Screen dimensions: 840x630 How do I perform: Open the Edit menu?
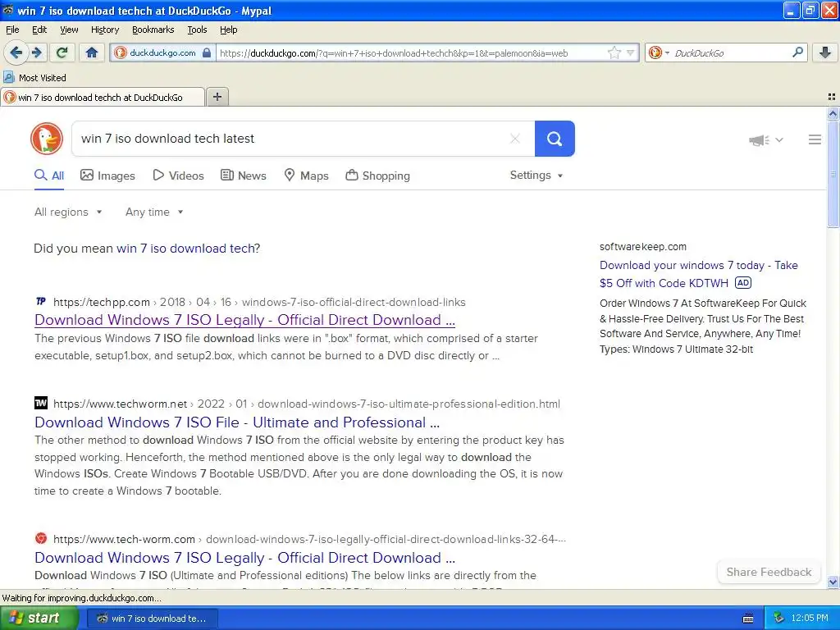(39, 30)
